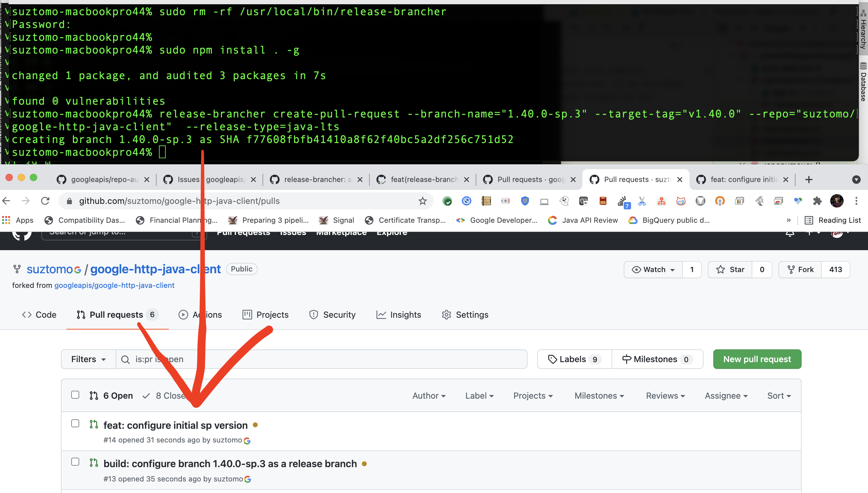Select the Code tab icon in repository navigation
This screenshot has height=493, width=868.
(x=27, y=315)
